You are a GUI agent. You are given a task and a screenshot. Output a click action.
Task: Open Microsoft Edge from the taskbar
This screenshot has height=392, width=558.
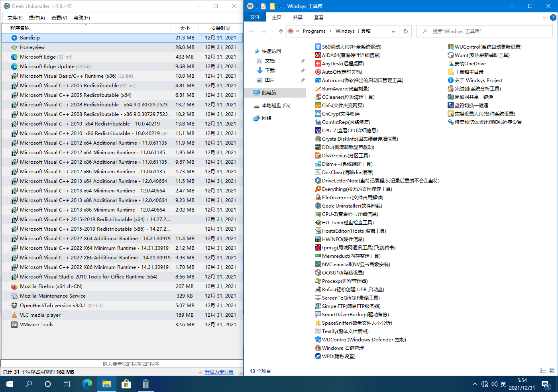click(x=87, y=384)
